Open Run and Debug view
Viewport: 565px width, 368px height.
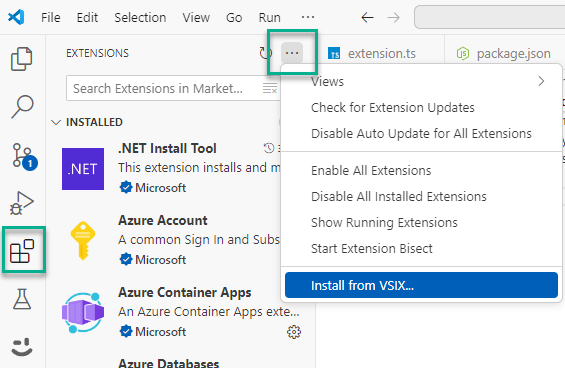pos(22,203)
